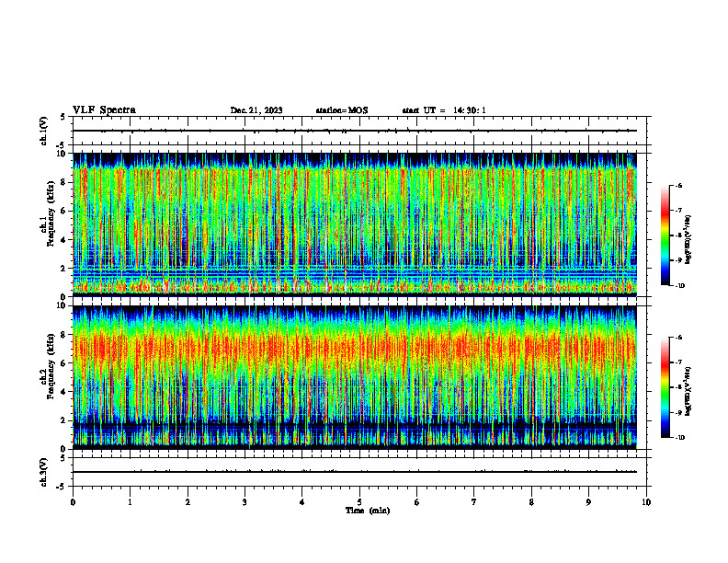Viewport: 728px width, 563px height.
Task: Click the "4" kHz tick of ch.1 frequency axis
Action: coord(64,240)
